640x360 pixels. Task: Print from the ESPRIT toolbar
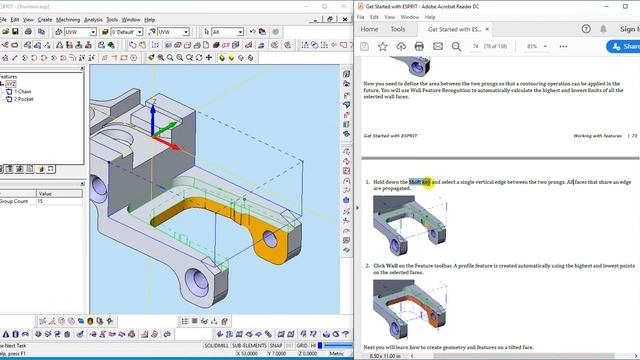28,32
